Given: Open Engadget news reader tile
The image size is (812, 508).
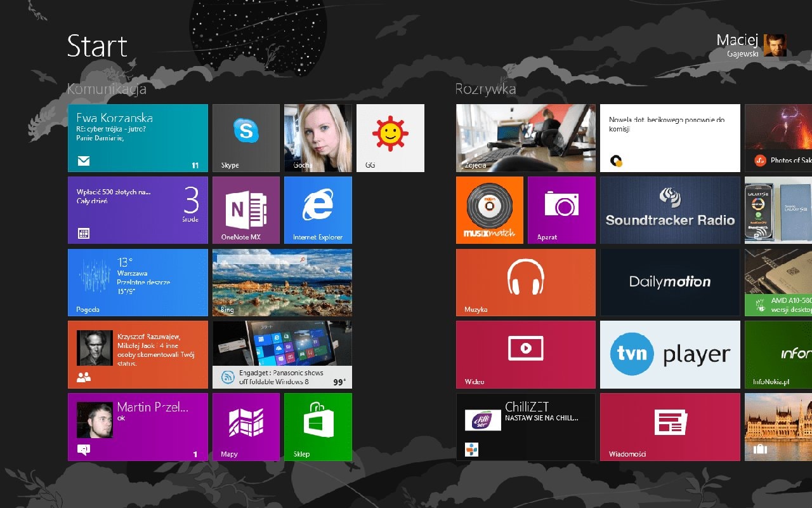Looking at the screenshot, I should [282, 354].
